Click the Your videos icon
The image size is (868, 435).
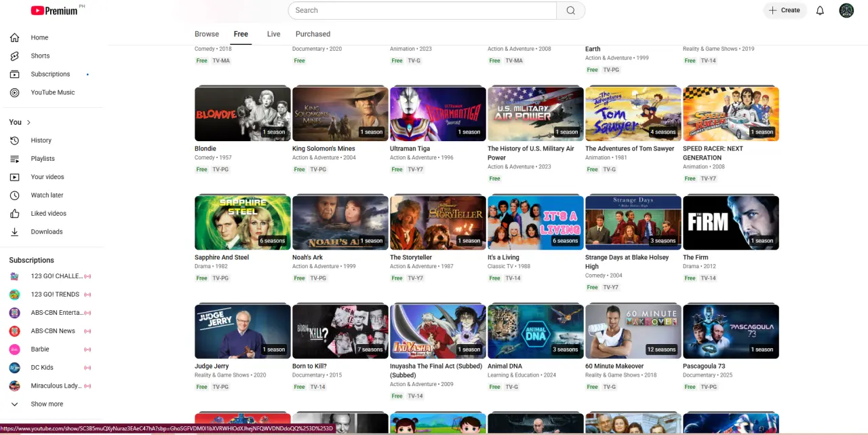pyautogui.click(x=15, y=177)
